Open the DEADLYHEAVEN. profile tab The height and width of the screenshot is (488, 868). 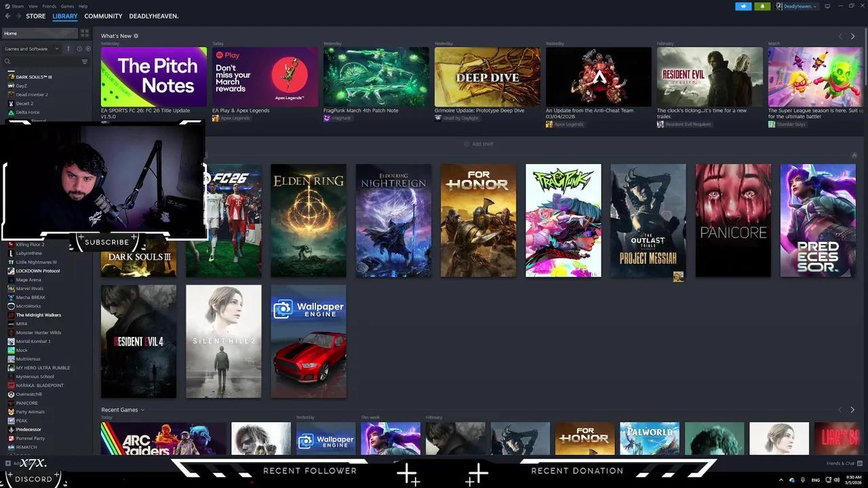(x=154, y=16)
